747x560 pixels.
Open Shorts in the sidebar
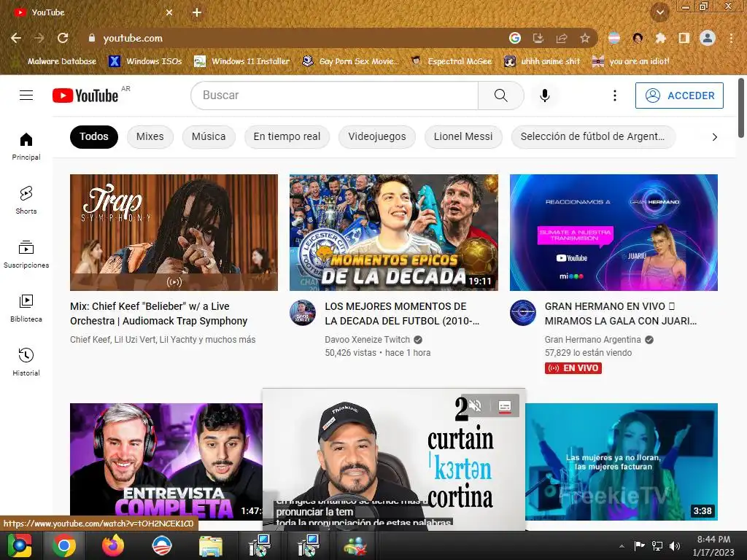pyautogui.click(x=26, y=200)
